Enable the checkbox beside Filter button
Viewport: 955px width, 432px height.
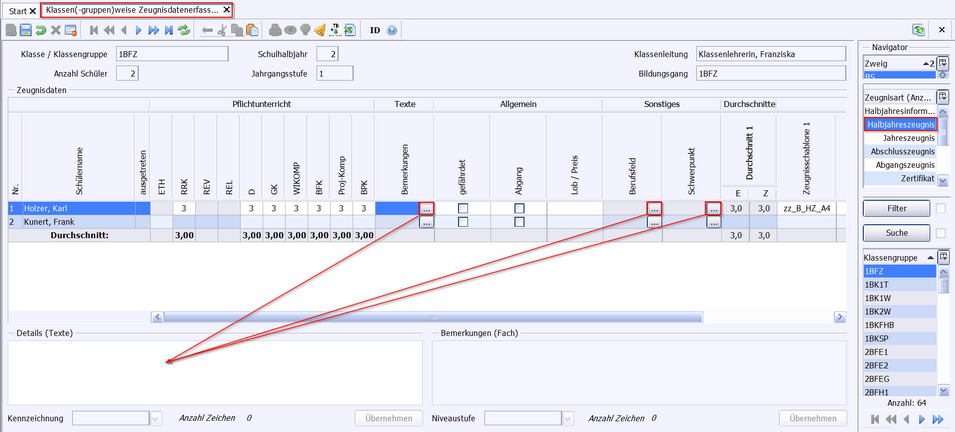pyautogui.click(x=942, y=208)
